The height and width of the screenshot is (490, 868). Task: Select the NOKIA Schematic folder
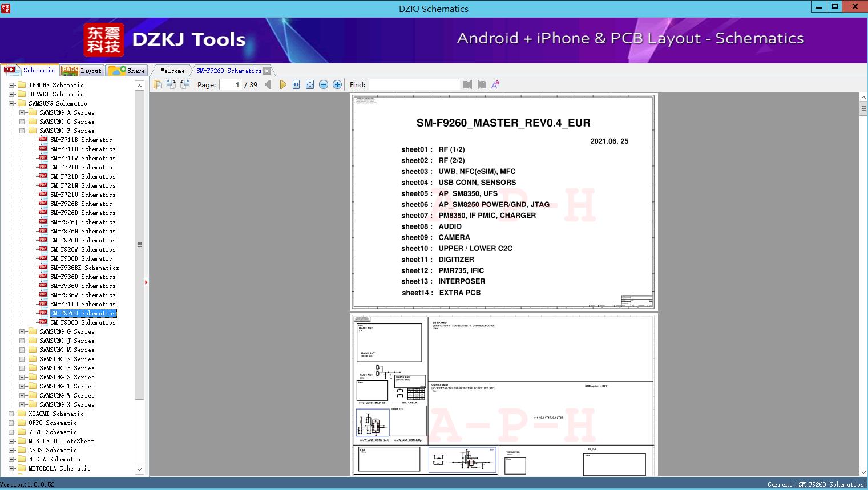pyautogui.click(x=54, y=459)
